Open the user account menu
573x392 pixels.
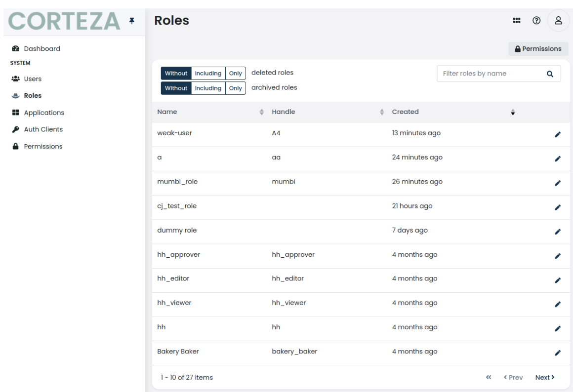(x=558, y=20)
